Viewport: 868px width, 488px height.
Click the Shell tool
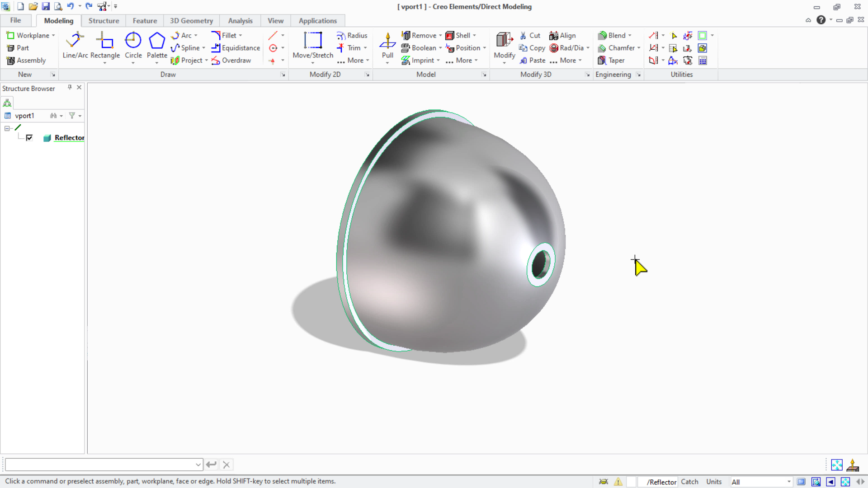coord(458,35)
